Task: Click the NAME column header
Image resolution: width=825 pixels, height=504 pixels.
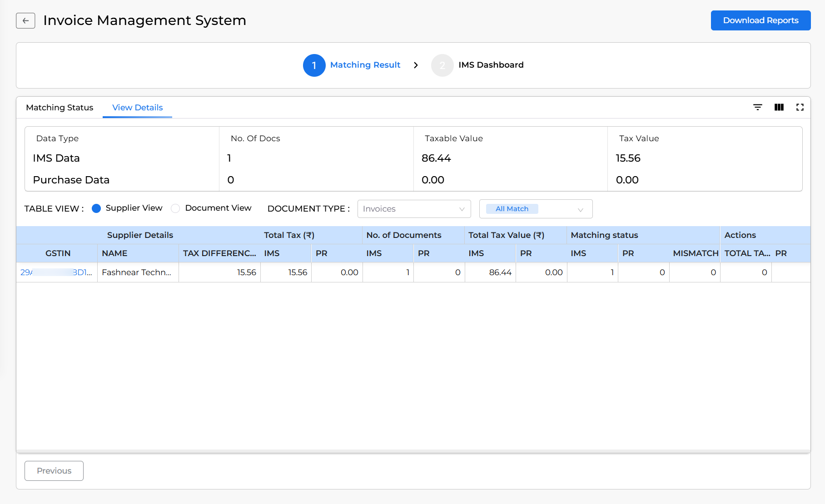Action: coord(114,253)
